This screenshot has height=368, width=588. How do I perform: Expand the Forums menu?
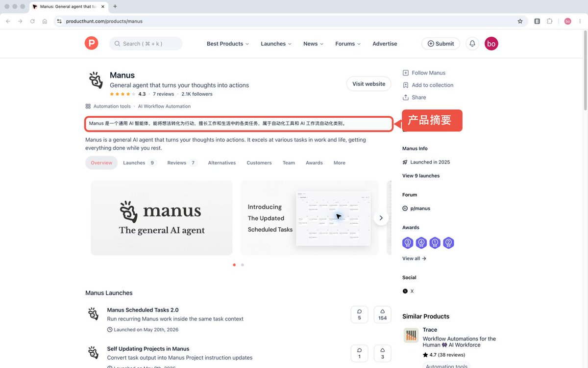[348, 44]
